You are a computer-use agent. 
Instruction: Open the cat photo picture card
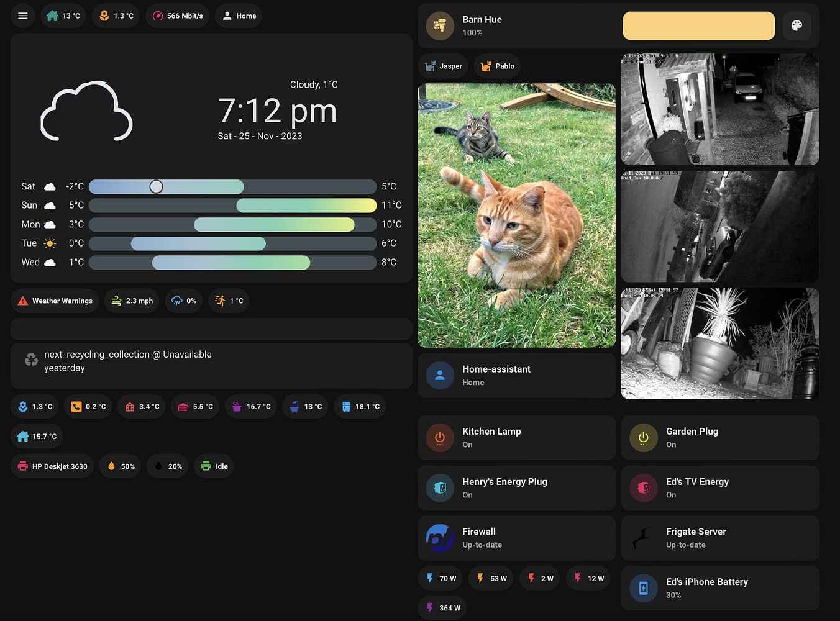516,215
